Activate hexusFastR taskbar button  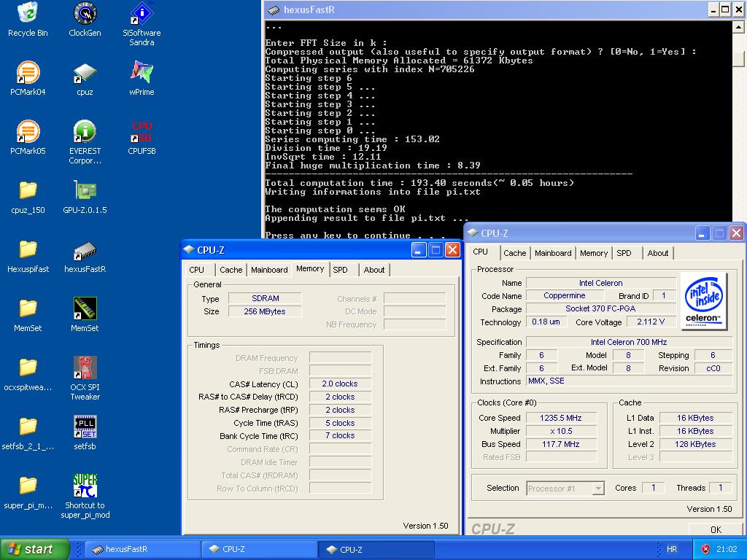pos(142,549)
